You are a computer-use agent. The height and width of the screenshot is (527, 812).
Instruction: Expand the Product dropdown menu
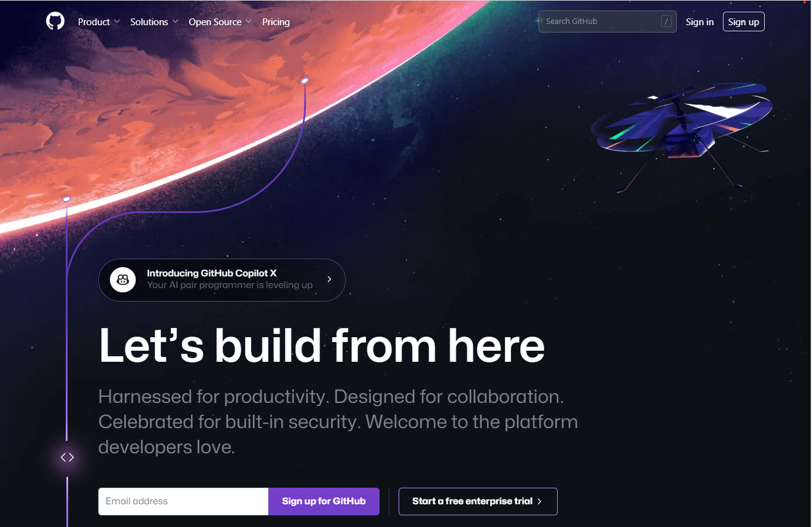click(x=99, y=21)
